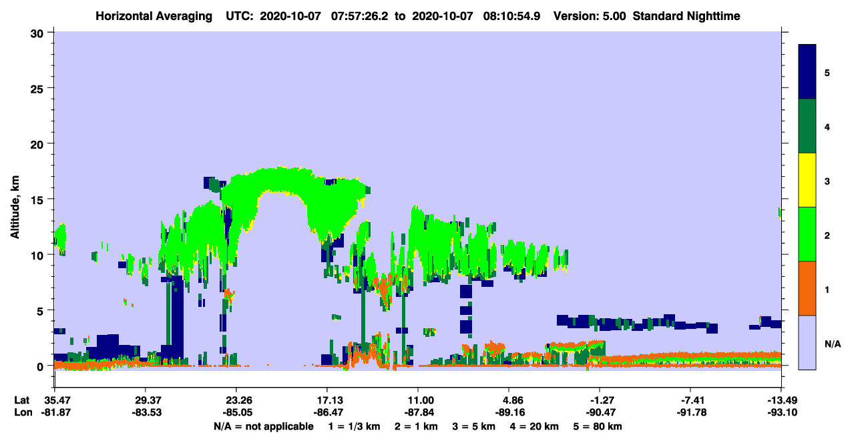868x445 pixels.
Task: Click legend text '1 = 1/3 km'
Action: pyautogui.click(x=354, y=426)
